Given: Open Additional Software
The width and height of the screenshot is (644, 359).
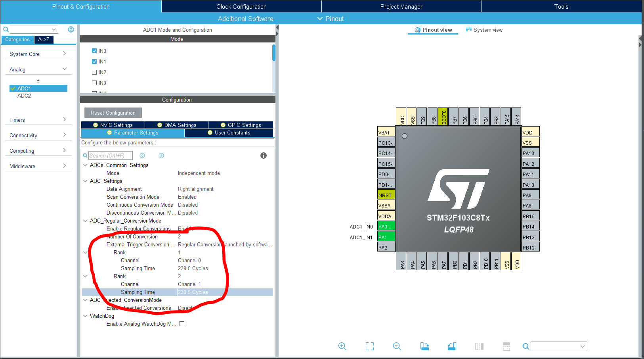Looking at the screenshot, I should pyautogui.click(x=245, y=19).
